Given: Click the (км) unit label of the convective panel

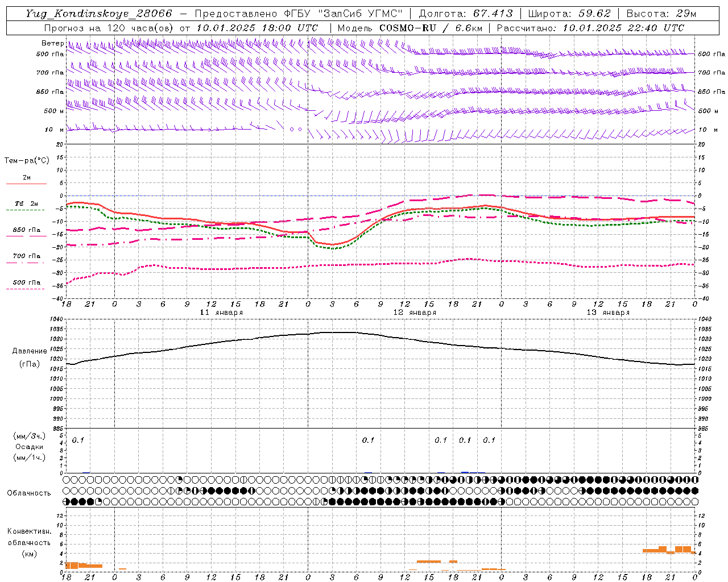Looking at the screenshot, I should tap(30, 554).
